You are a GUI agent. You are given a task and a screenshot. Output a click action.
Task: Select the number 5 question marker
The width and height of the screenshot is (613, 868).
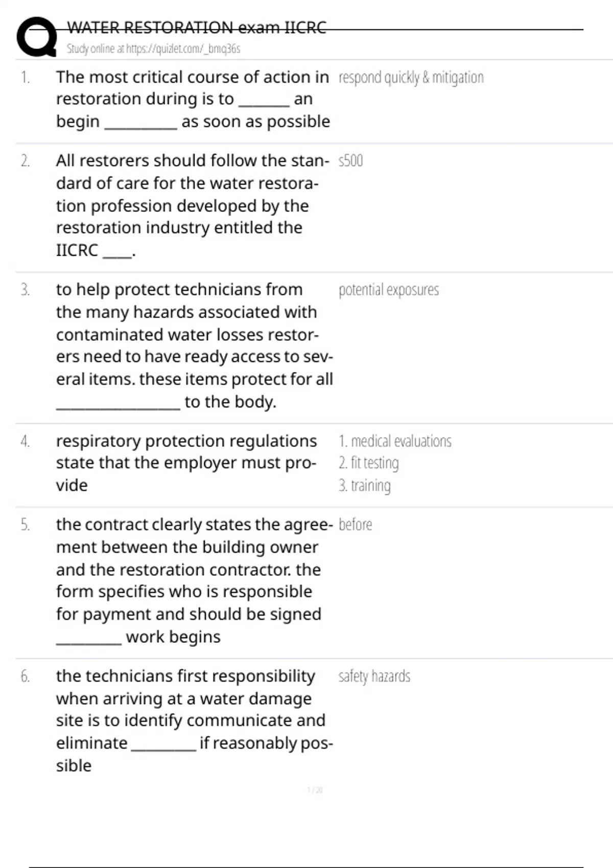(25, 525)
